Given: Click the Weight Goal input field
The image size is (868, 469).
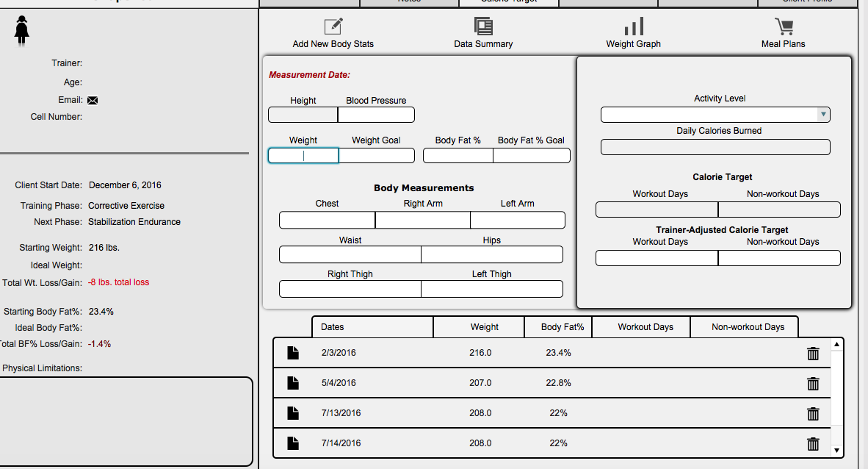Looking at the screenshot, I should 377,156.
